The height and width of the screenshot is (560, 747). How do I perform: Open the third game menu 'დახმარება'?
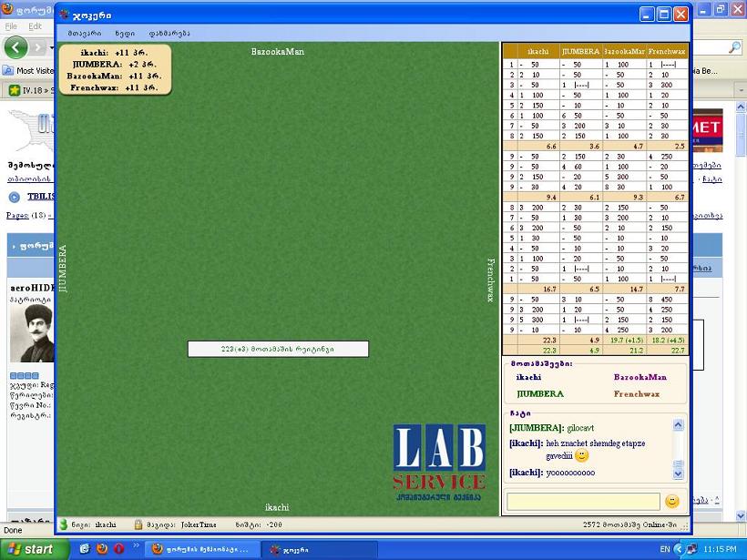[169, 33]
